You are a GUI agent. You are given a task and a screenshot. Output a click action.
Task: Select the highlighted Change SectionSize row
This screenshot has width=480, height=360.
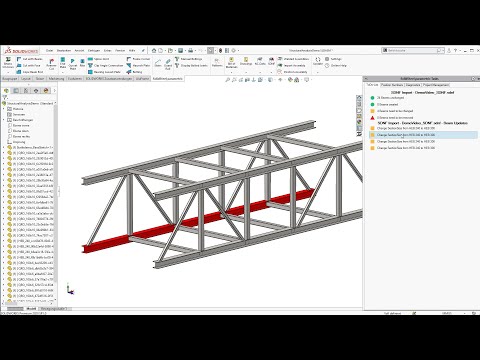click(423, 135)
